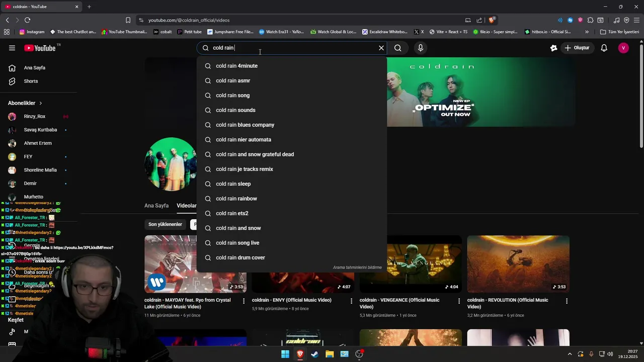
Task: Expand the Abonelikler section chevron
Action: (41, 103)
